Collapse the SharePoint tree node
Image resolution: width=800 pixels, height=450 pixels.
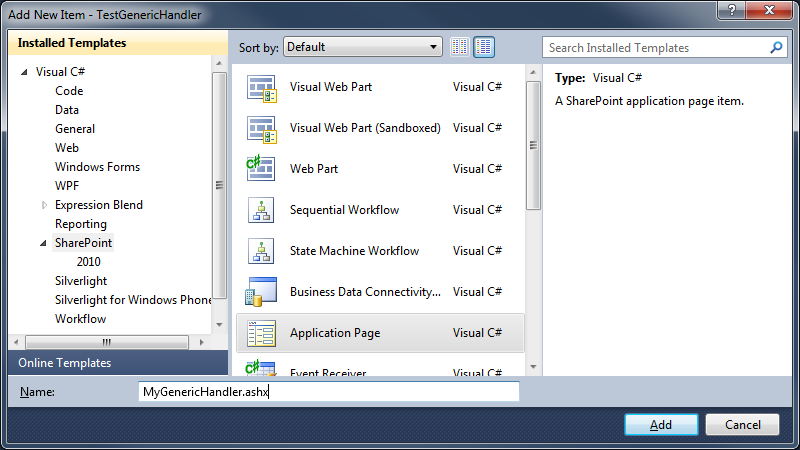43,243
